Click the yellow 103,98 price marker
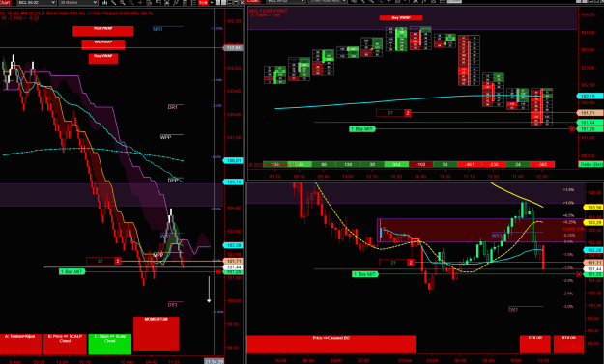 (x=593, y=208)
